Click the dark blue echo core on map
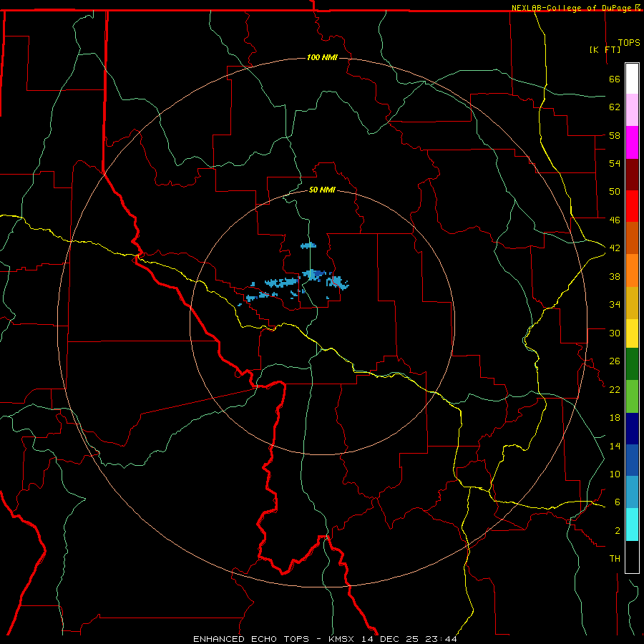The height and width of the screenshot is (644, 644). tap(318, 274)
